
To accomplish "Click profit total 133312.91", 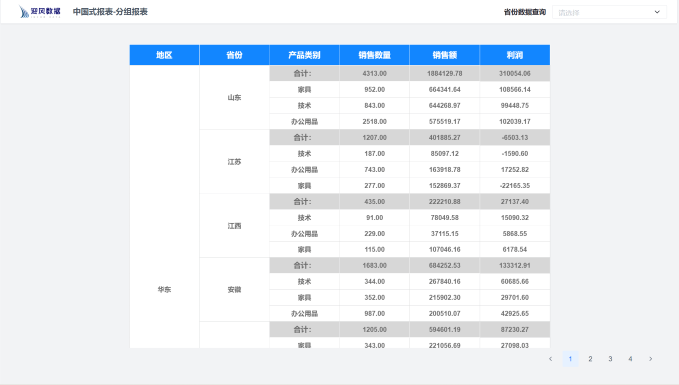I will click(x=515, y=265).
